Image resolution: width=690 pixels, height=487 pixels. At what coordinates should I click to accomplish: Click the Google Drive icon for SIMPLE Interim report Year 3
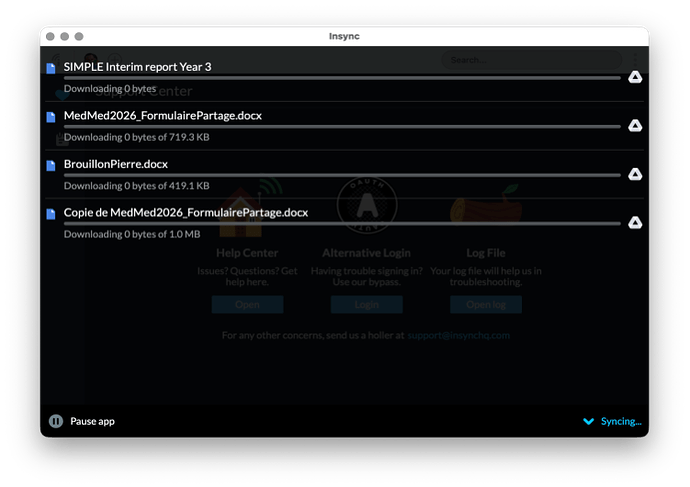(635, 77)
